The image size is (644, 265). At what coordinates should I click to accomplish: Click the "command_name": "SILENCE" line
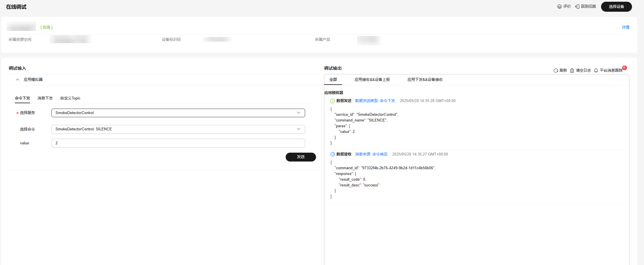pyautogui.click(x=361, y=120)
